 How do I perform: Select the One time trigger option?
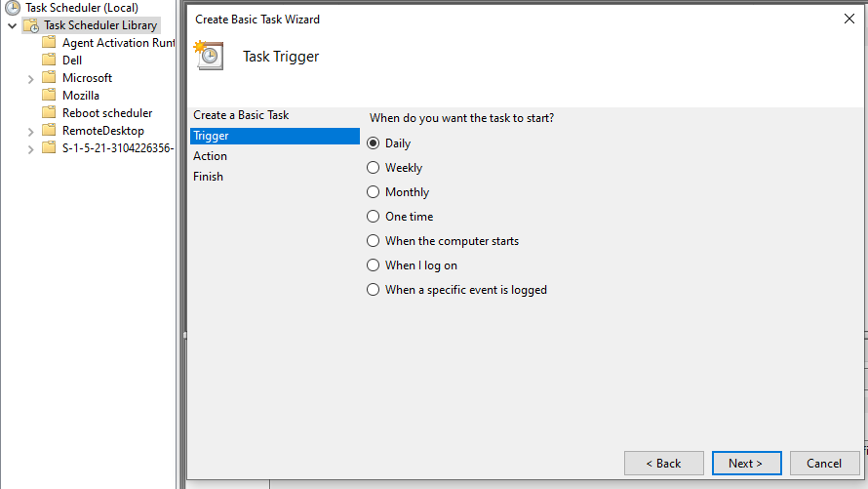[374, 217]
